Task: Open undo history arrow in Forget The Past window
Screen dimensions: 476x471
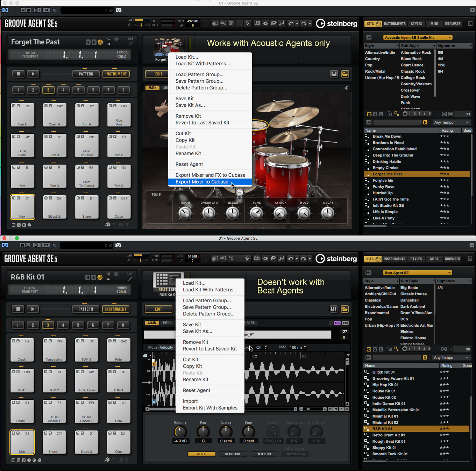Action: (297, 24)
